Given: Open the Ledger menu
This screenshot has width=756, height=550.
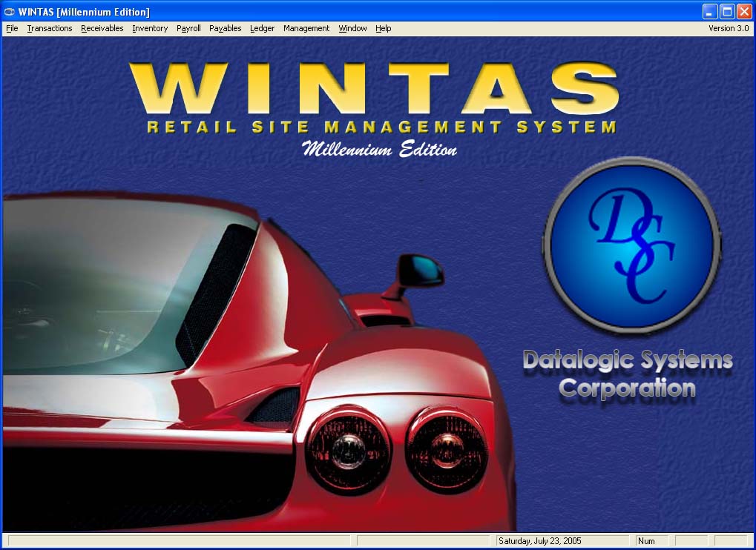Looking at the screenshot, I should [x=263, y=28].
